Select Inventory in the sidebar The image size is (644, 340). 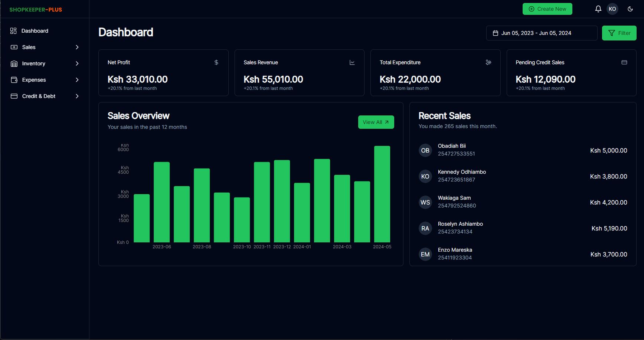click(34, 63)
